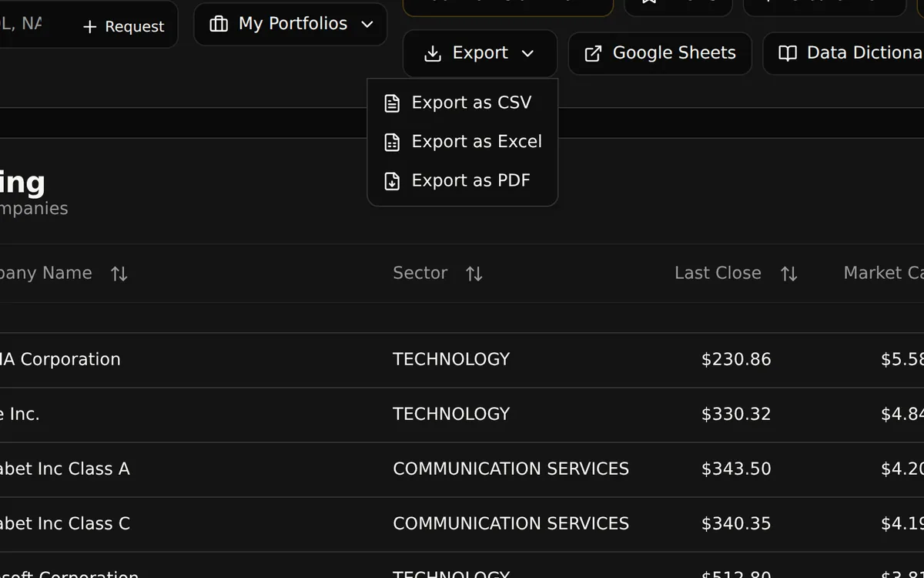The image size is (924, 578).
Task: Open the Data Dictionary button
Action: 843,53
